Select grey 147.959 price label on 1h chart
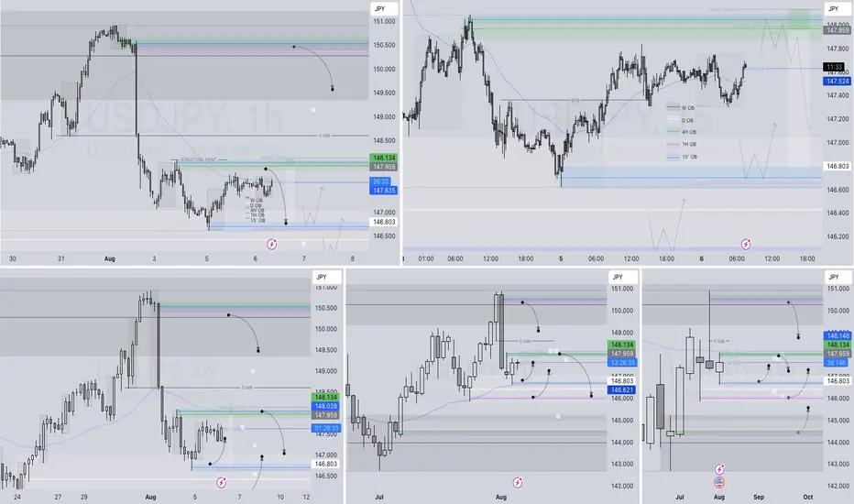854x504 pixels. coord(384,167)
